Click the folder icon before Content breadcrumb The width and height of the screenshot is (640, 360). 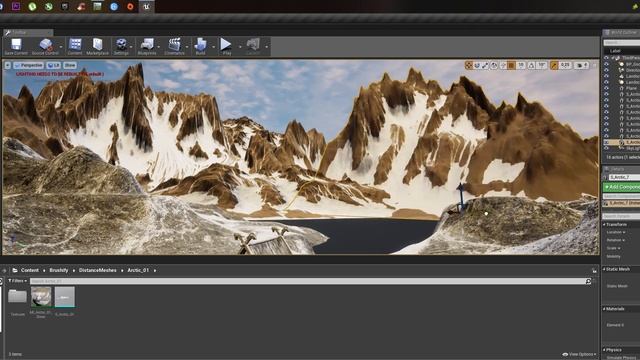click(x=15, y=270)
